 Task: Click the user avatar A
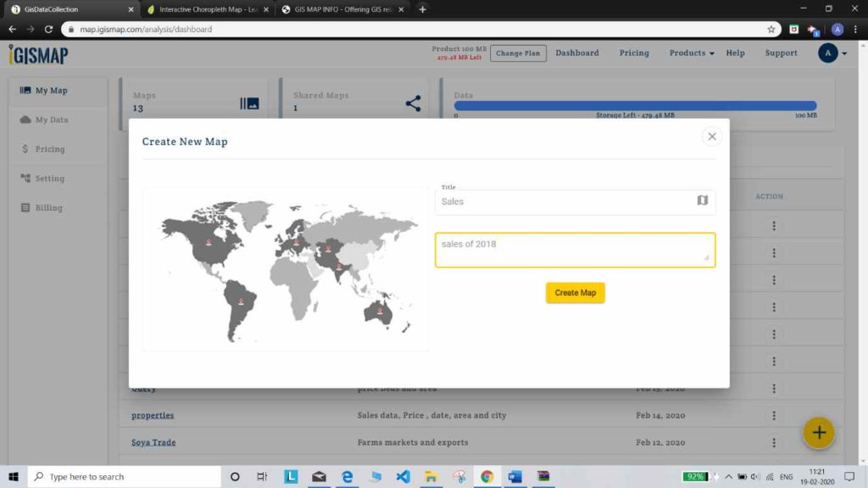coord(827,53)
